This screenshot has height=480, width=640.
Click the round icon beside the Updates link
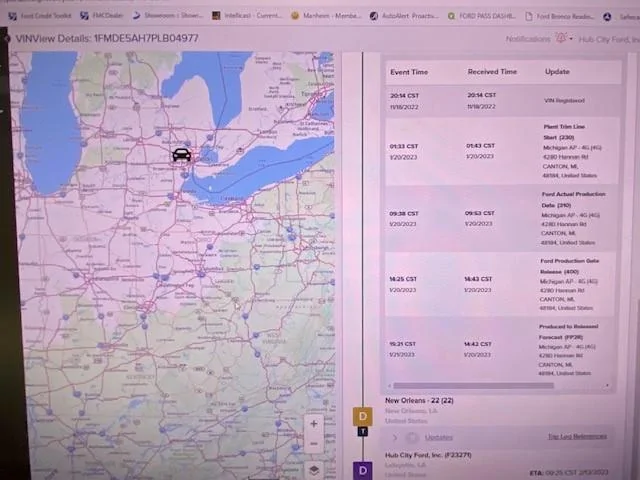point(412,438)
